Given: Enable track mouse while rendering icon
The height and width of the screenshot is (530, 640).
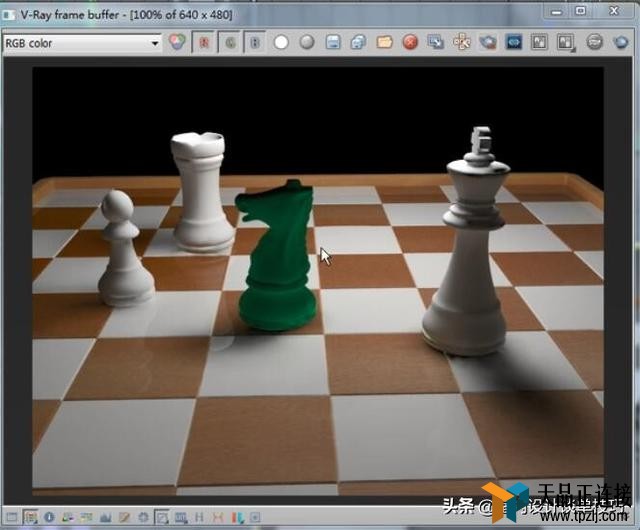Looking at the screenshot, I should (462, 42).
